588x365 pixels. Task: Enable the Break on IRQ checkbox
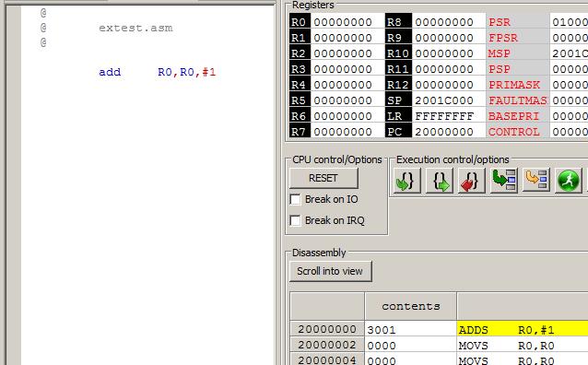[x=296, y=220]
